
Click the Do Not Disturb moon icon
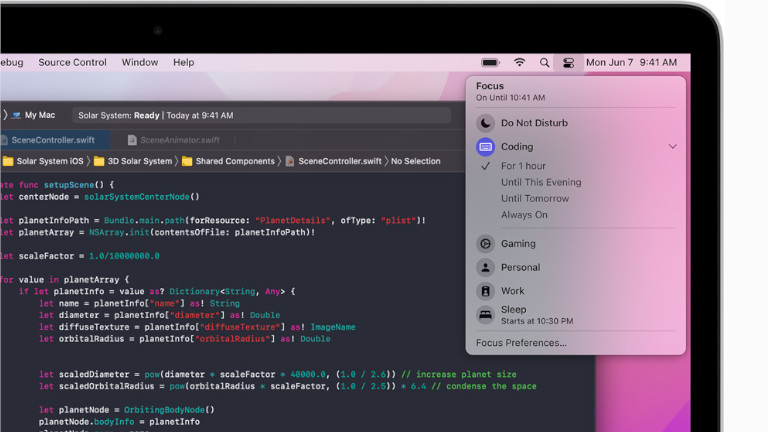point(485,123)
